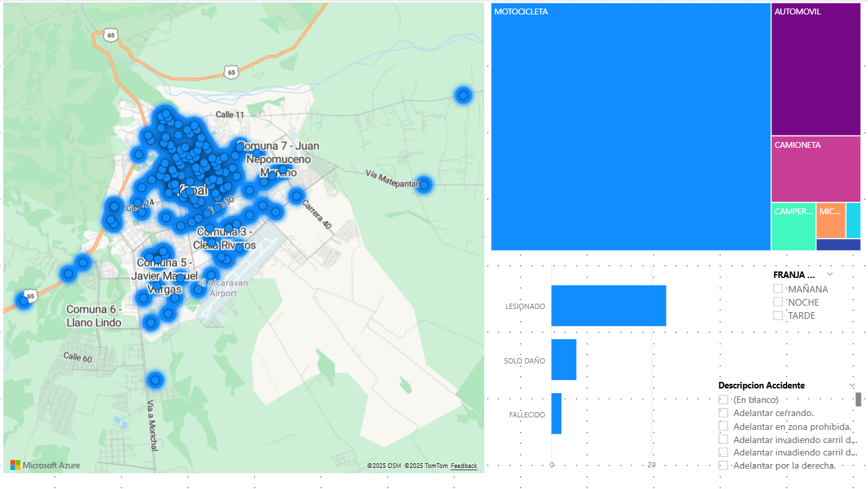Expand the FRANJA slicer dropdown chevron

click(830, 274)
